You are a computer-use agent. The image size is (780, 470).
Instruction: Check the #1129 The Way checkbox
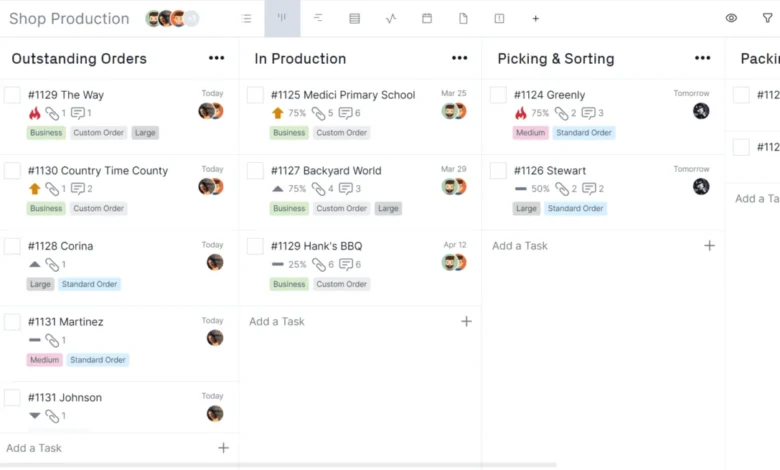[12, 95]
